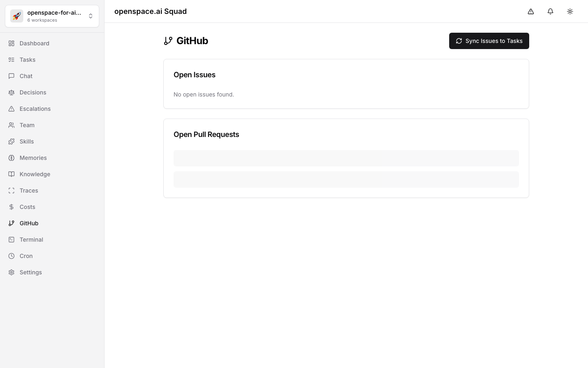Viewport: 588px width, 368px height.
Task: Select the Costs dollar icon
Action: pyautogui.click(x=11, y=207)
